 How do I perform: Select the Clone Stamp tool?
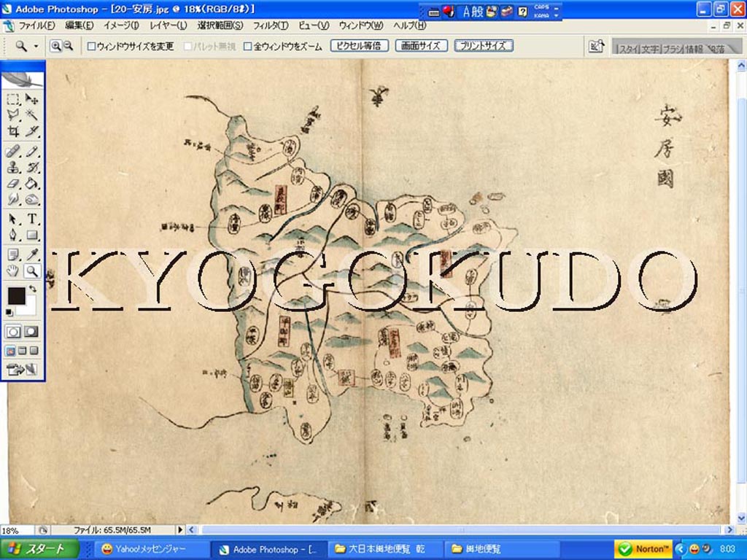point(13,167)
